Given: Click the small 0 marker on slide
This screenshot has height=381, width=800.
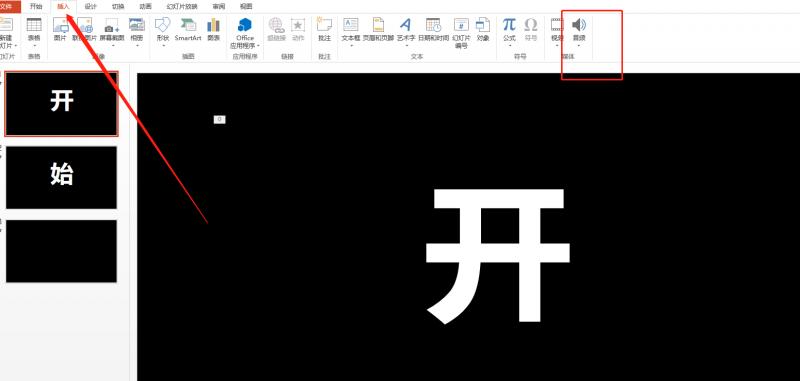Looking at the screenshot, I should tap(219, 119).
